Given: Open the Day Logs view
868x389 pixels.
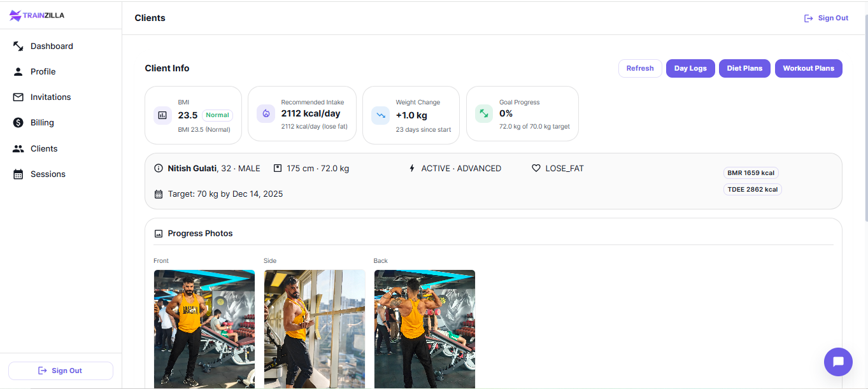Looking at the screenshot, I should click(x=690, y=68).
